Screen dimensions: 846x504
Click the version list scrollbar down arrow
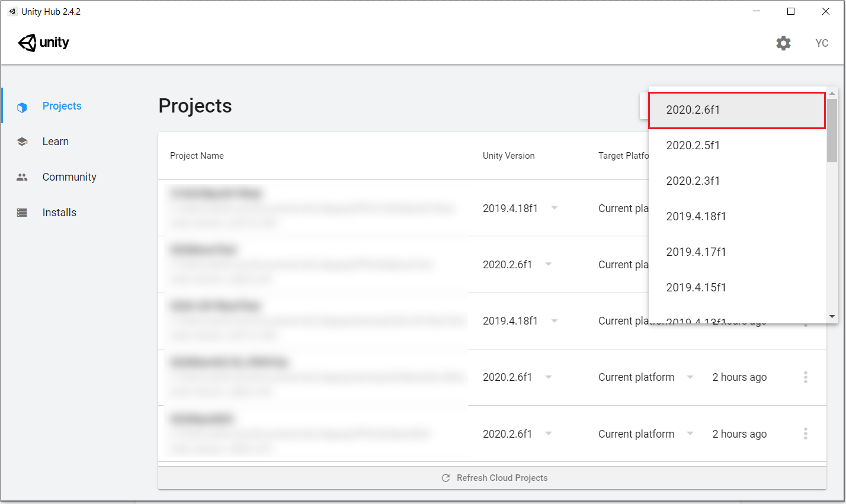832,317
